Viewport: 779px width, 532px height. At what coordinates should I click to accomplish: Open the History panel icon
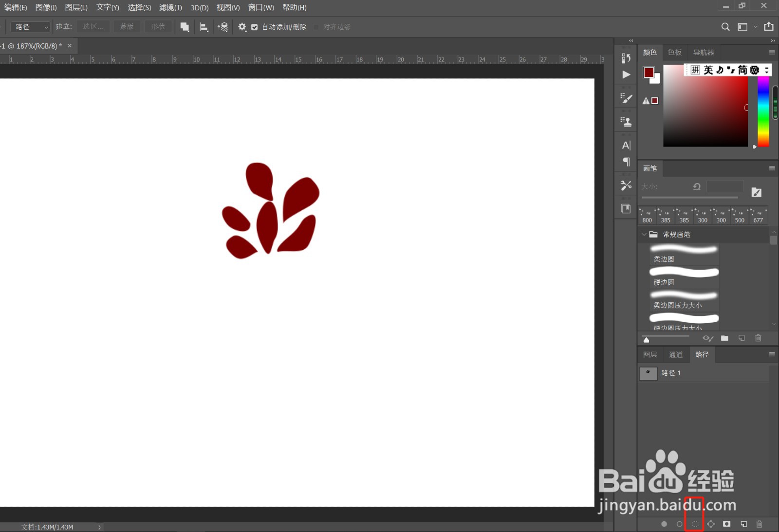click(x=626, y=58)
